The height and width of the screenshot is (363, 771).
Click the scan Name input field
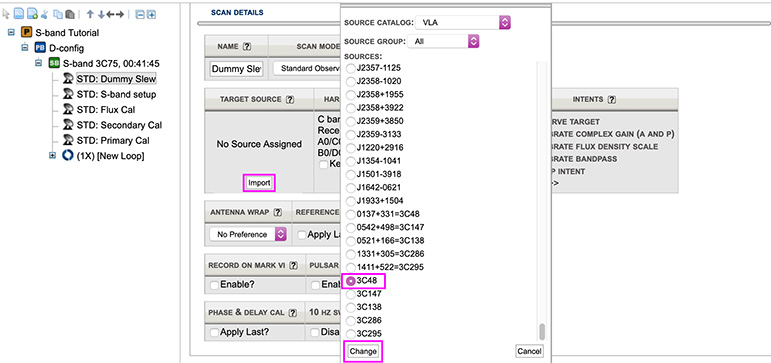pyautogui.click(x=237, y=69)
